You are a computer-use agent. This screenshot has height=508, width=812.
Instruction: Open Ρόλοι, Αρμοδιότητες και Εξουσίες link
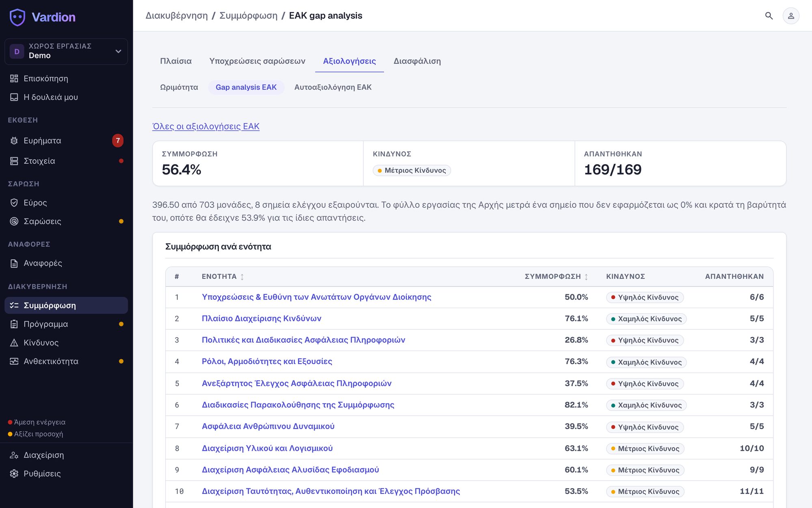(267, 361)
